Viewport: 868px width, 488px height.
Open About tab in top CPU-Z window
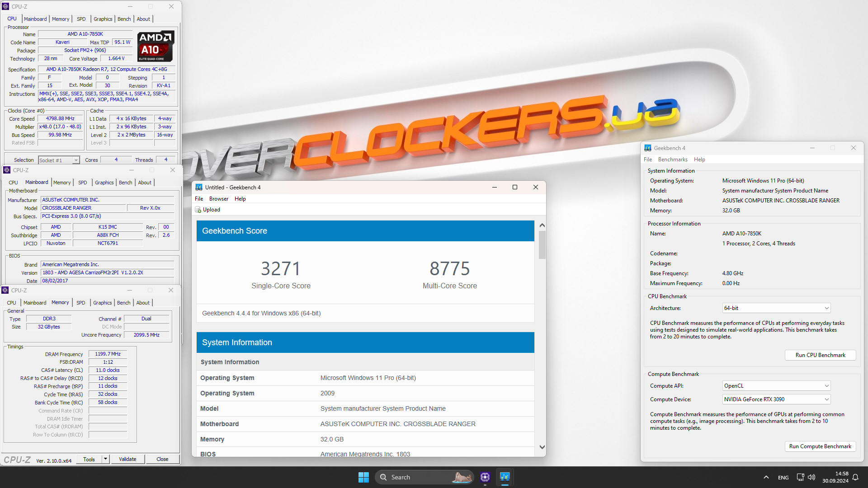(x=143, y=19)
